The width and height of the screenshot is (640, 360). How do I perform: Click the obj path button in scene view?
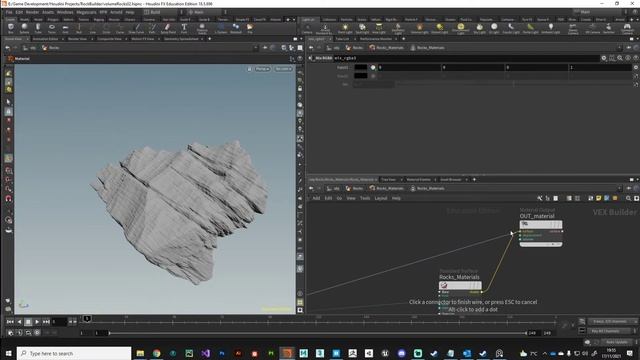click(29, 48)
